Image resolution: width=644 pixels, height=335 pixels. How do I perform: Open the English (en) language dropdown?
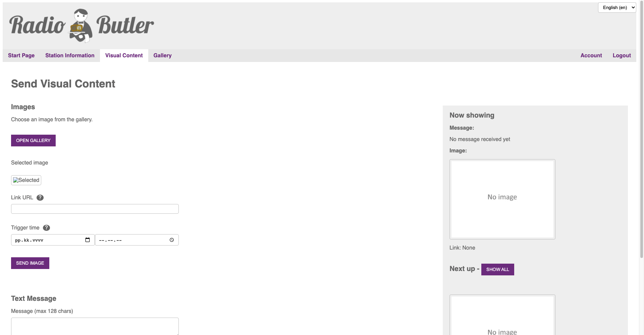[x=616, y=7]
